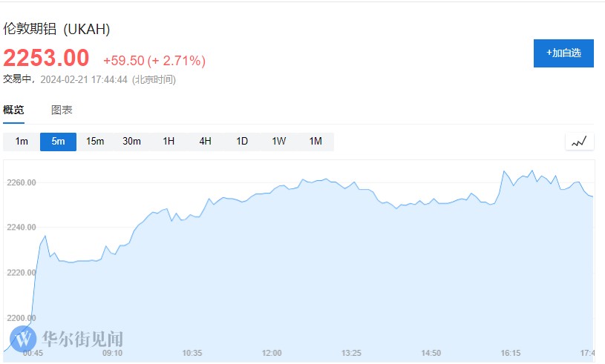Viewport: 605px width, 364px height.
Task: Open the line chart style icon
Action: click(579, 141)
